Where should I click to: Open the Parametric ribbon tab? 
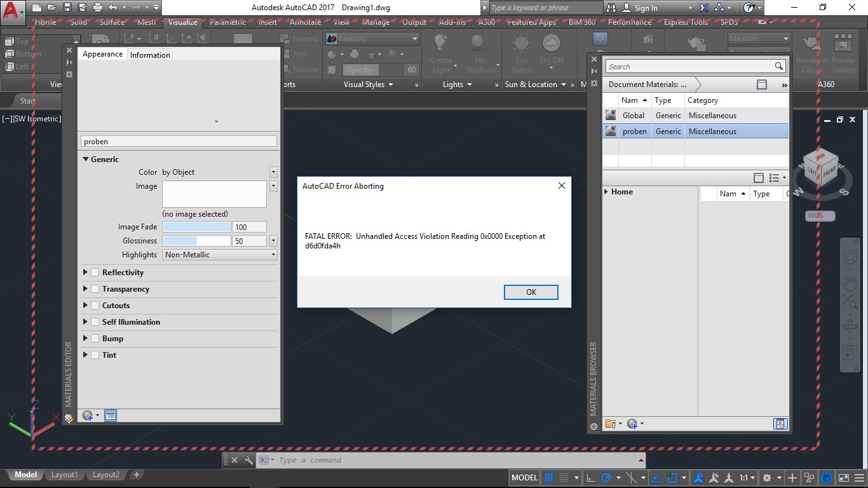227,22
